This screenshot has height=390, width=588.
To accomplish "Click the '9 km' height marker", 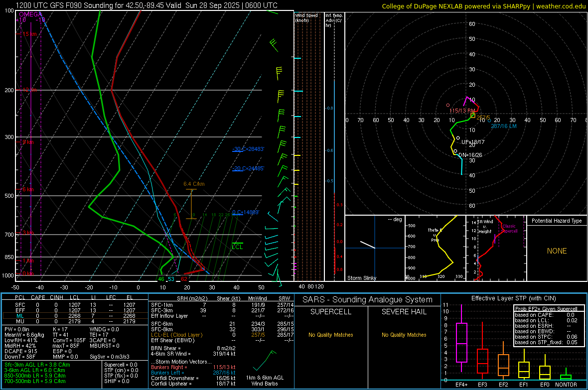I will click(x=28, y=142).
